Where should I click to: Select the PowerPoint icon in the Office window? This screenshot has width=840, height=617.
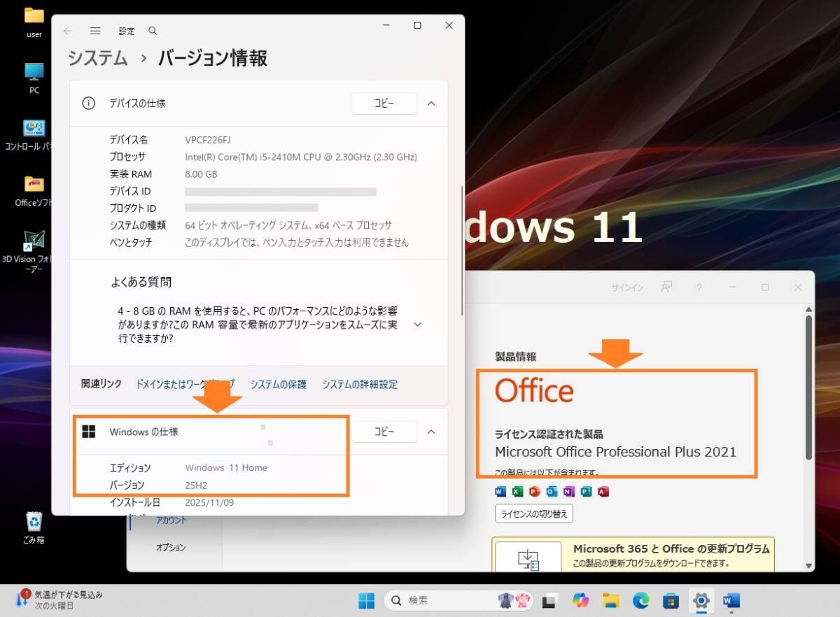pos(534,492)
